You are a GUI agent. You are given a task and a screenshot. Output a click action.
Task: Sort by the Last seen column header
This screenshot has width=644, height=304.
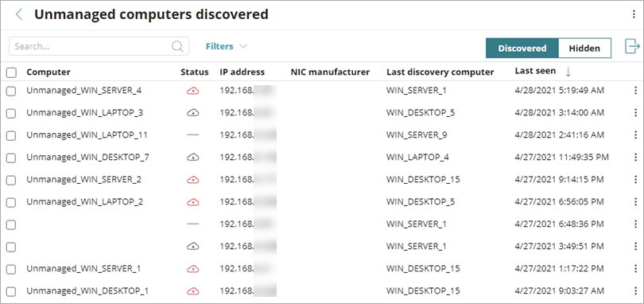pyautogui.click(x=536, y=71)
